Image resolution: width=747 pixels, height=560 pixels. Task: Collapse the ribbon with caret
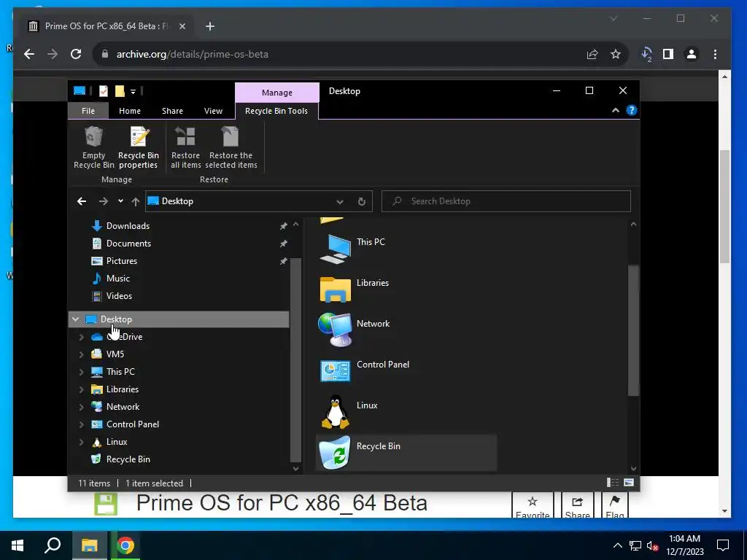[616, 111]
